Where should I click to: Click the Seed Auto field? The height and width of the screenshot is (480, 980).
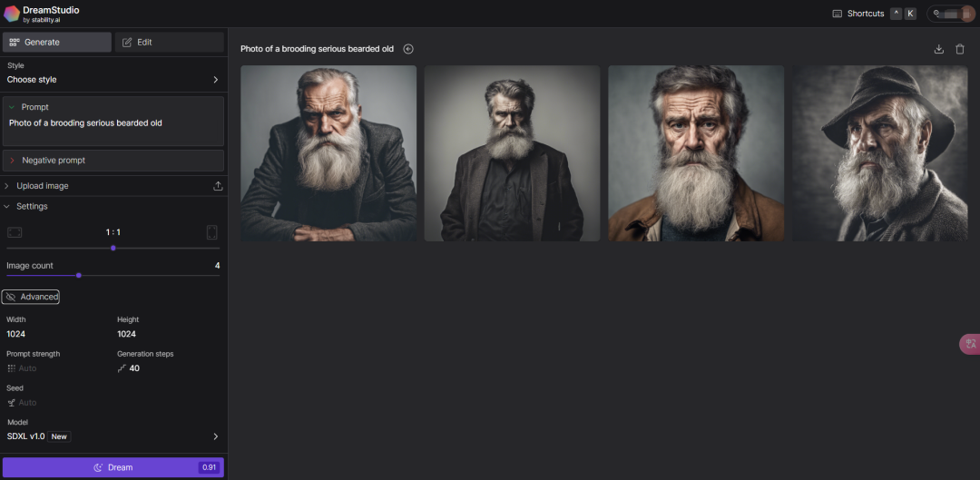[27, 403]
